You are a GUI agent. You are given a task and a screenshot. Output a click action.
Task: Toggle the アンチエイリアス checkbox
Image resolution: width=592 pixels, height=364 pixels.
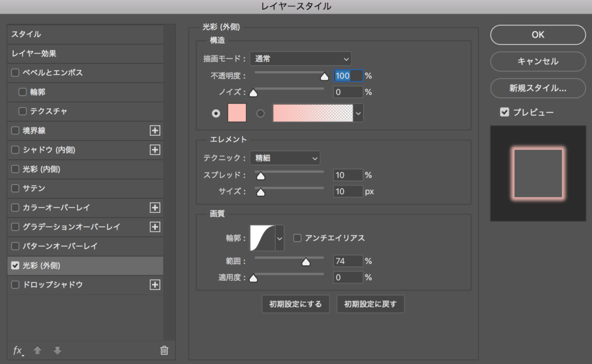(x=297, y=237)
